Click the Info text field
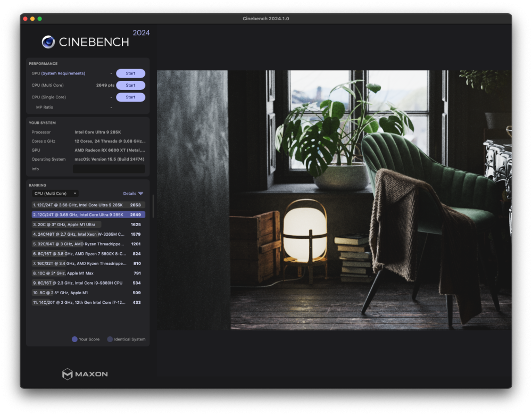The width and height of the screenshot is (532, 415). 109,169
